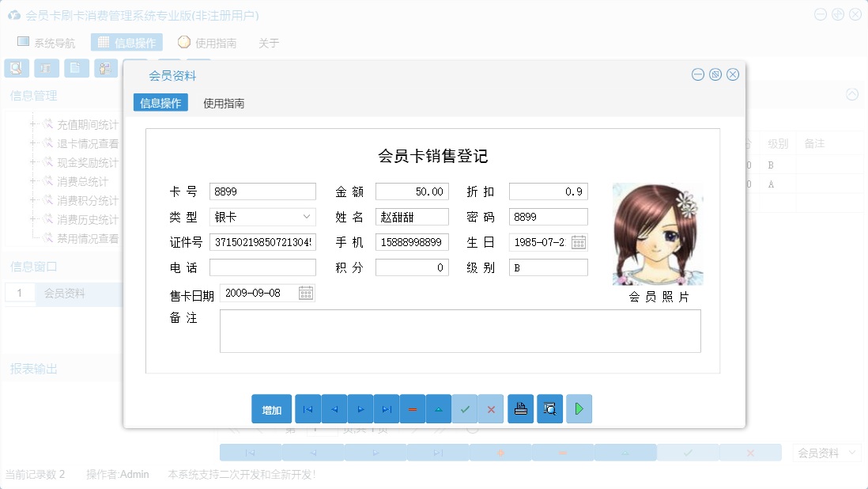Select 消费历史统计 tree item
This screenshot has height=489, width=868.
pos(88,219)
